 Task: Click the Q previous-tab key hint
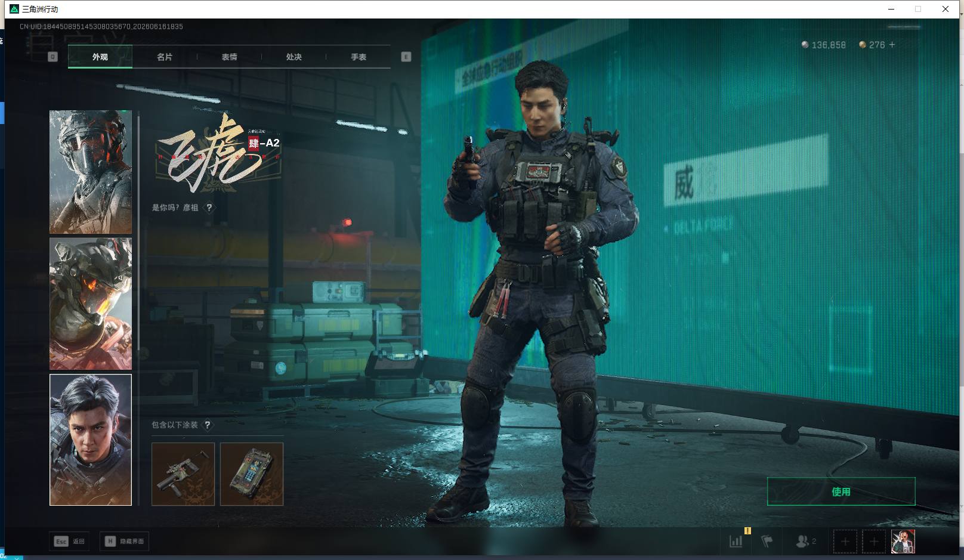[x=52, y=57]
